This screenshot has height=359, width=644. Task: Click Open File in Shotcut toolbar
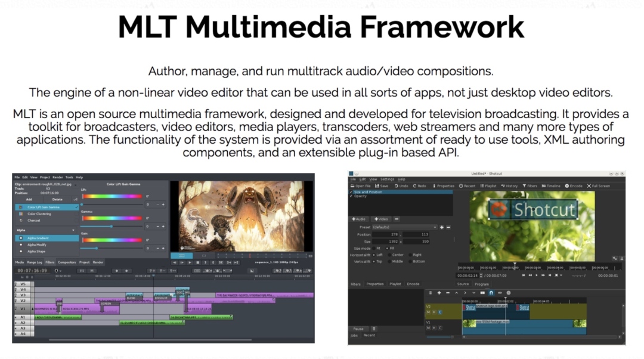click(360, 186)
